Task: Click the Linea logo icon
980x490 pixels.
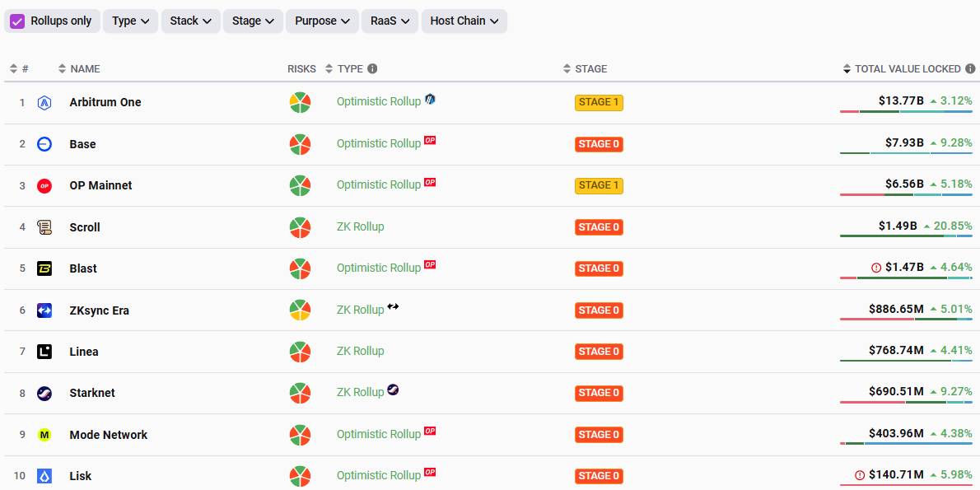Action: [x=44, y=352]
